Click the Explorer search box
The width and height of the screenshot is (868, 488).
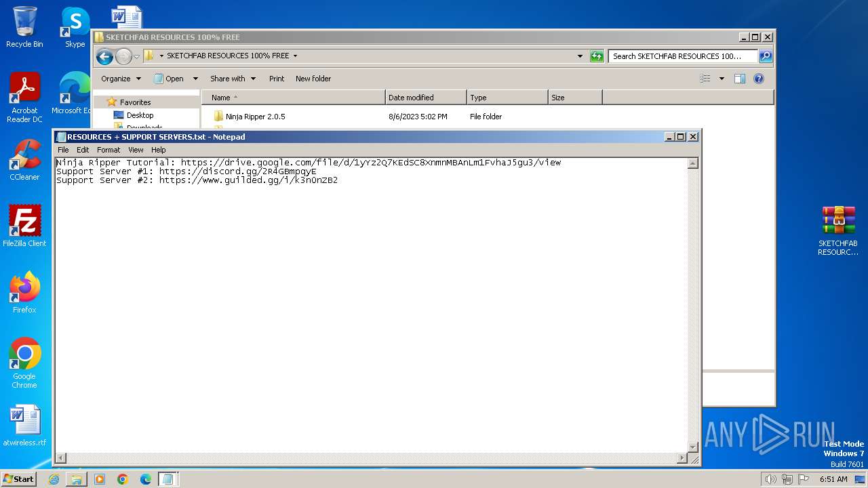[683, 56]
